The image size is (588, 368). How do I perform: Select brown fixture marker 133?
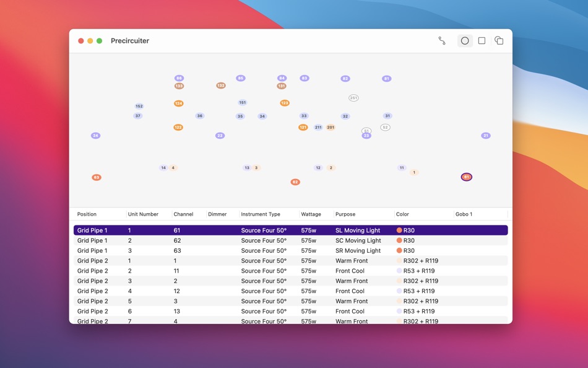click(179, 86)
